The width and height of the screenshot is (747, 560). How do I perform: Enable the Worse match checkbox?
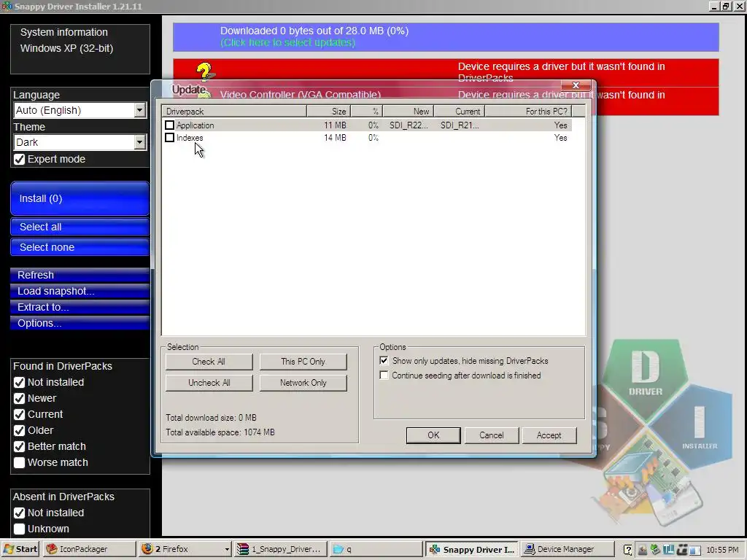[19, 462]
